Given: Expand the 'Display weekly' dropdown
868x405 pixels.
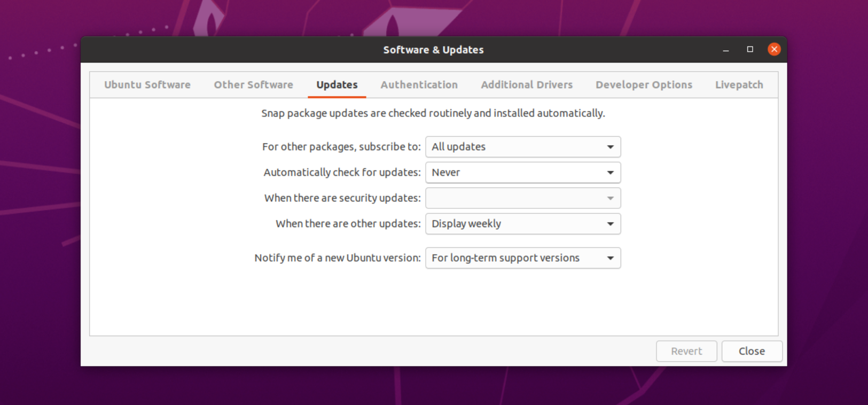Looking at the screenshot, I should [523, 224].
